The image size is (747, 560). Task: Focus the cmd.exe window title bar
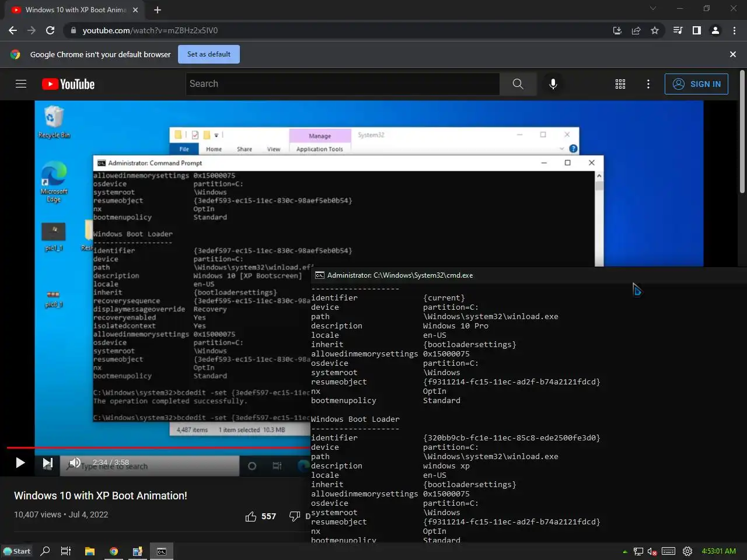[x=528, y=275]
